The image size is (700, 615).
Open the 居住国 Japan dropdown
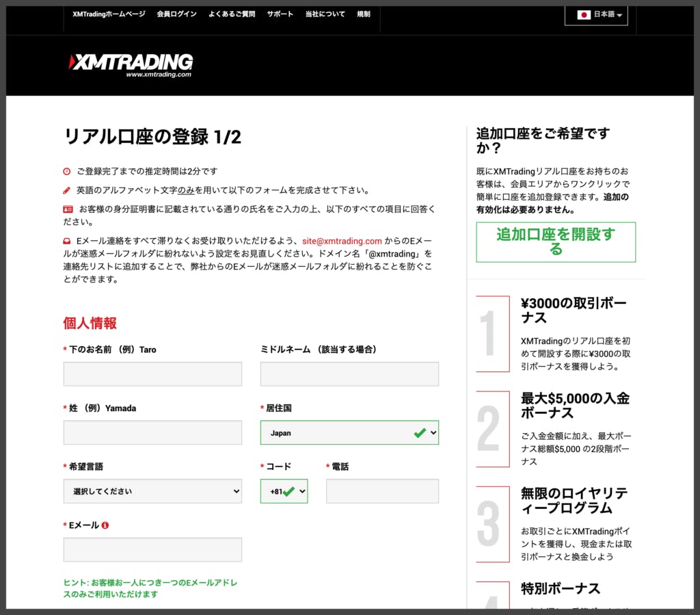pos(349,433)
